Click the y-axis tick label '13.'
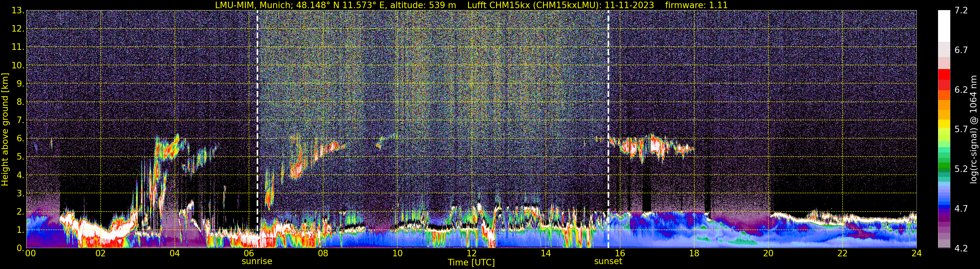 [18, 11]
